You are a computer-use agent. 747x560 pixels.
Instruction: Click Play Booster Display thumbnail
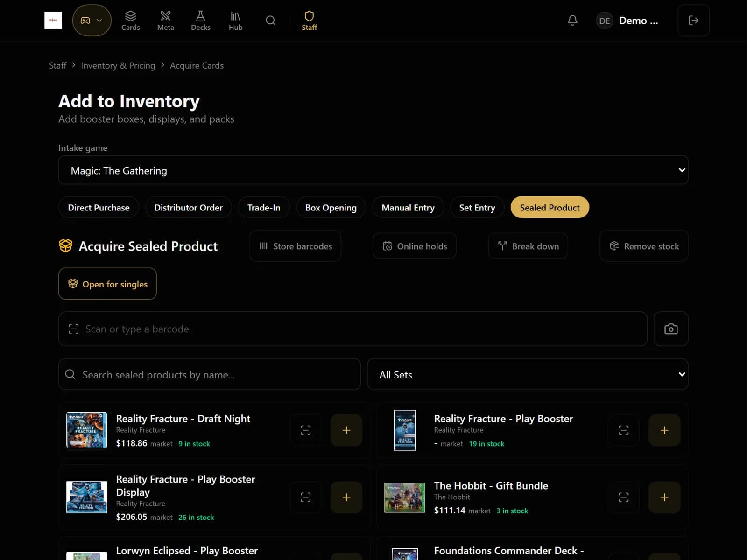coord(87,497)
